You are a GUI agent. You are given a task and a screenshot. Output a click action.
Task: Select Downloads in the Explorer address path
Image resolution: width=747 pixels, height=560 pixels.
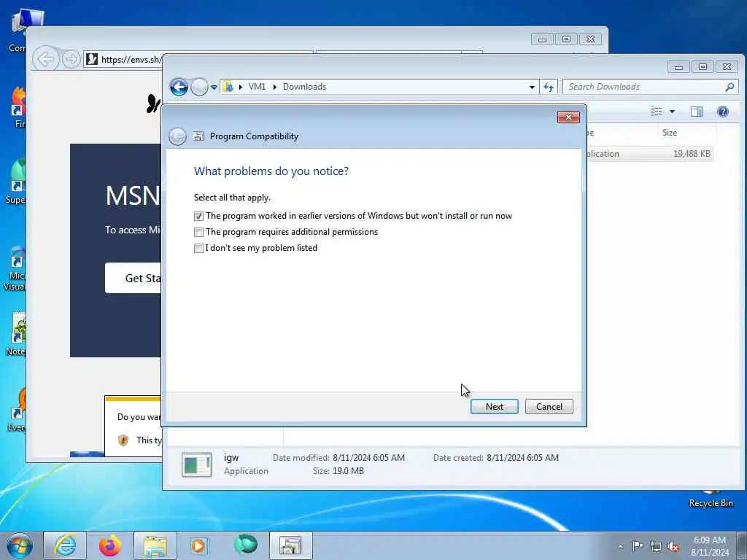[x=304, y=87]
